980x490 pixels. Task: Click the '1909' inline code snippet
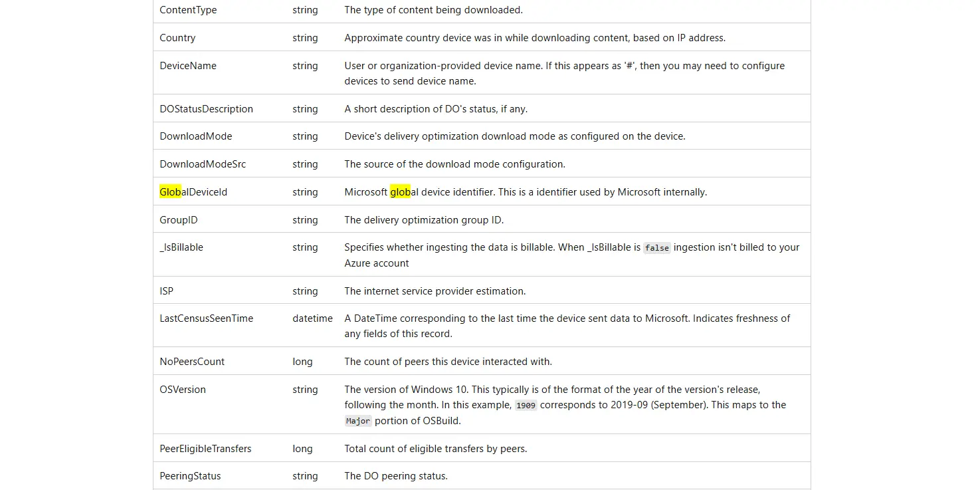click(x=526, y=406)
